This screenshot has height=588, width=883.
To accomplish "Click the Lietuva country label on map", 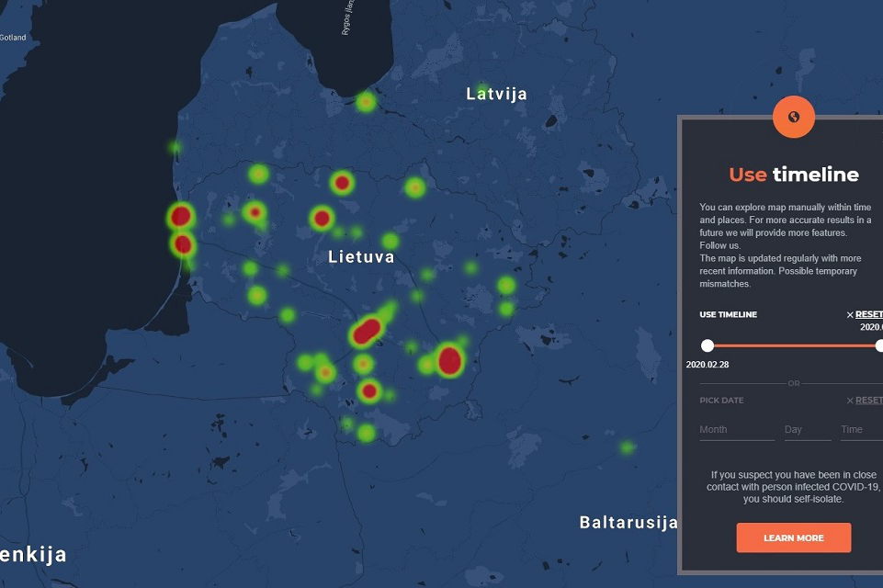I will coord(361,257).
